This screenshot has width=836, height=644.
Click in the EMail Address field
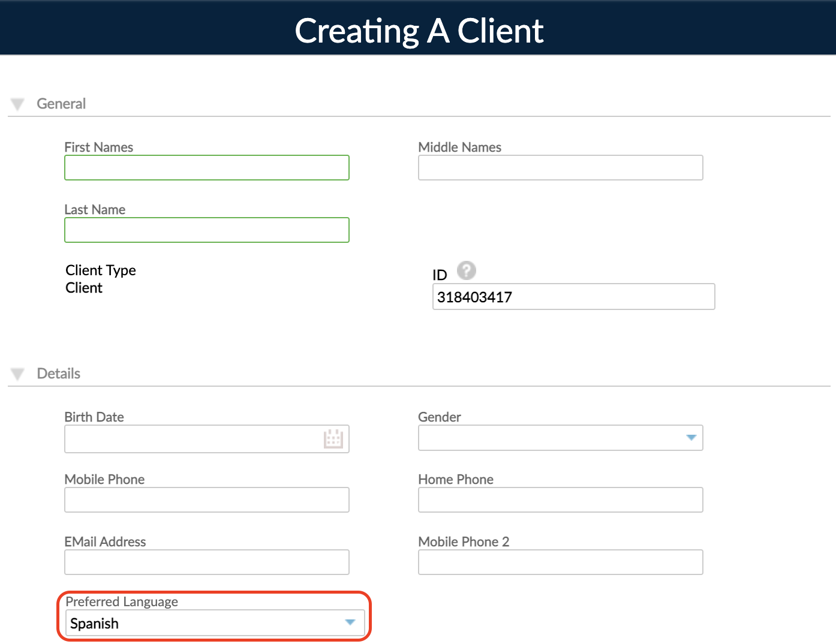[206, 562]
